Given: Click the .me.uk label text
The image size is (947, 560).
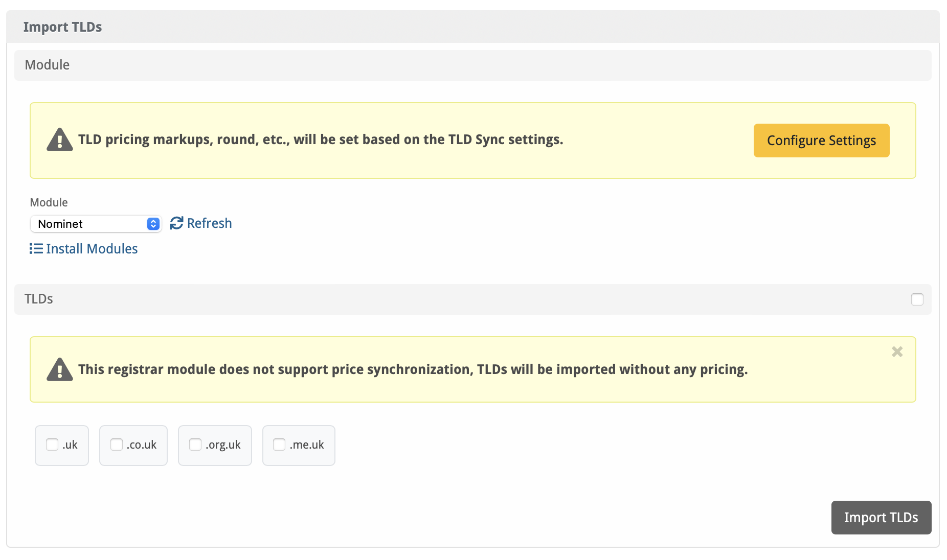Looking at the screenshot, I should (x=307, y=445).
